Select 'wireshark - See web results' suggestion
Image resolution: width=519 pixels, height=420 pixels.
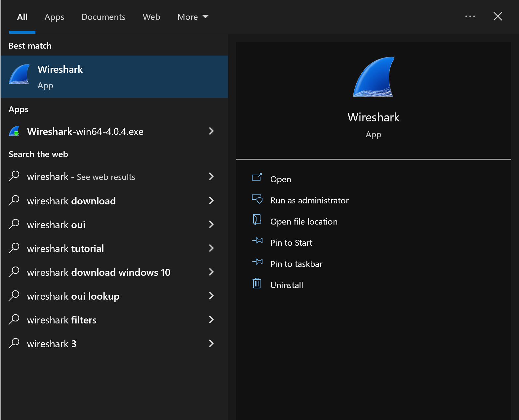click(81, 177)
